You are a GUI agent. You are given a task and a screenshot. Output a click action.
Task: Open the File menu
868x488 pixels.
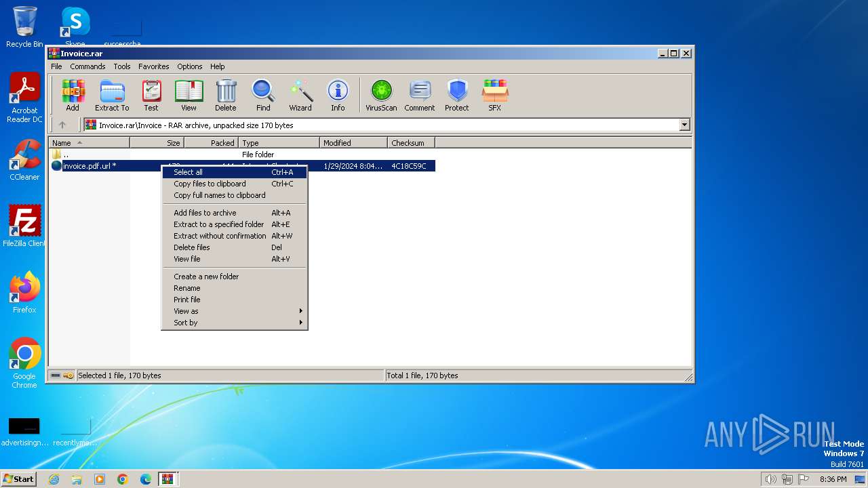point(56,66)
